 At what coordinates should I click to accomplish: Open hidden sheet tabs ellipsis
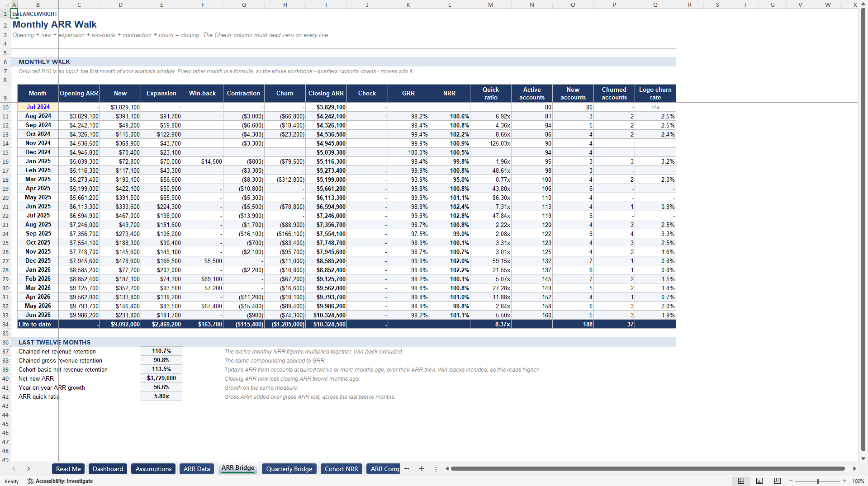click(407, 469)
